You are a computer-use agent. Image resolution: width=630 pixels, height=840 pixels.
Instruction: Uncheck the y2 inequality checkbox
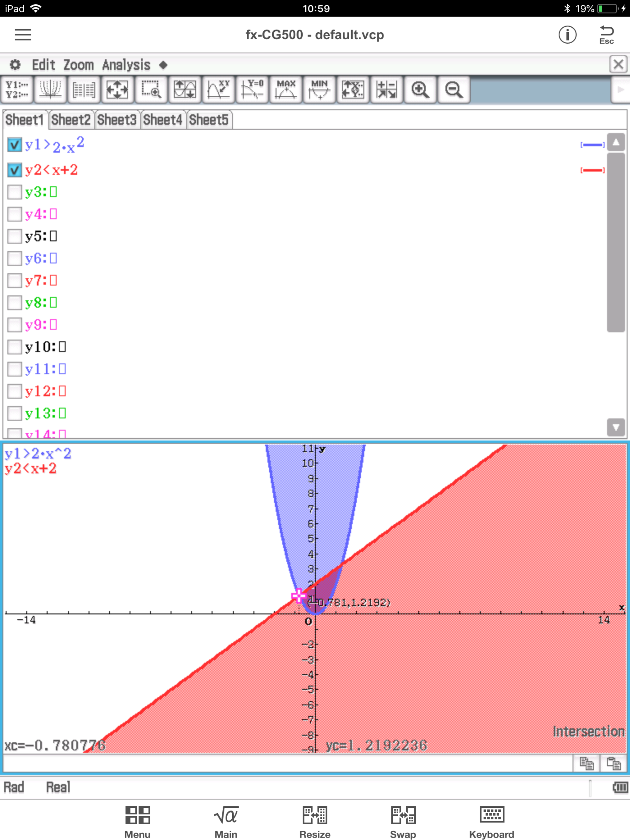point(14,170)
